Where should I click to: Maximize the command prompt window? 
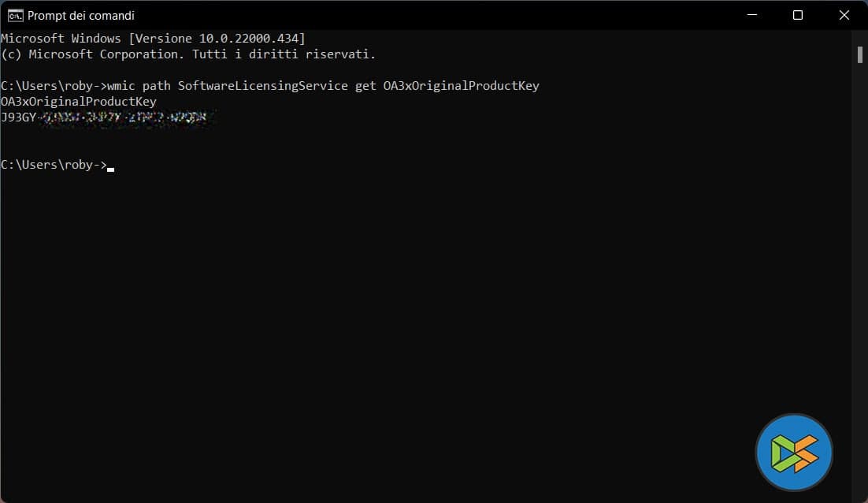[797, 15]
